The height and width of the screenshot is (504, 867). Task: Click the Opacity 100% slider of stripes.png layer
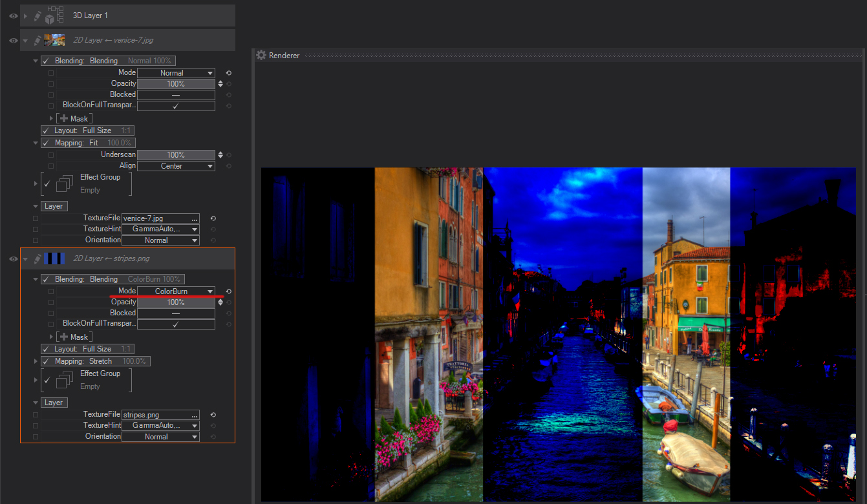pyautogui.click(x=176, y=302)
